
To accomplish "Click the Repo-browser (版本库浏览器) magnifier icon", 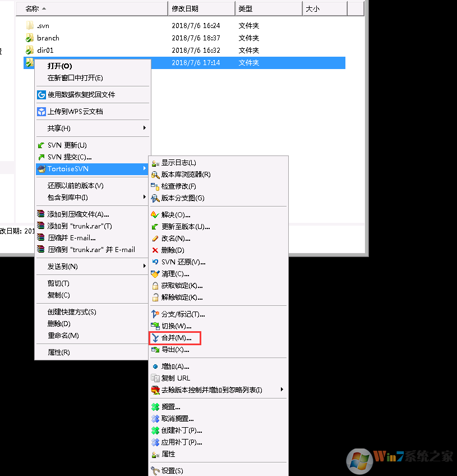I will [x=155, y=175].
